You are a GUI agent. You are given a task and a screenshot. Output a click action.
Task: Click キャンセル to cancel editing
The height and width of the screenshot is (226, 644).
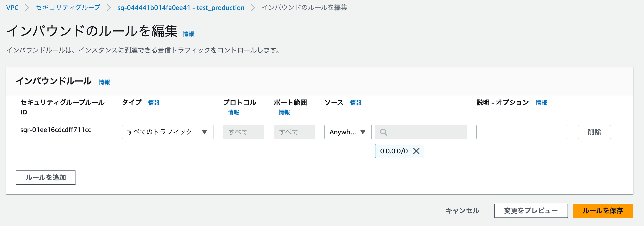pyautogui.click(x=462, y=211)
